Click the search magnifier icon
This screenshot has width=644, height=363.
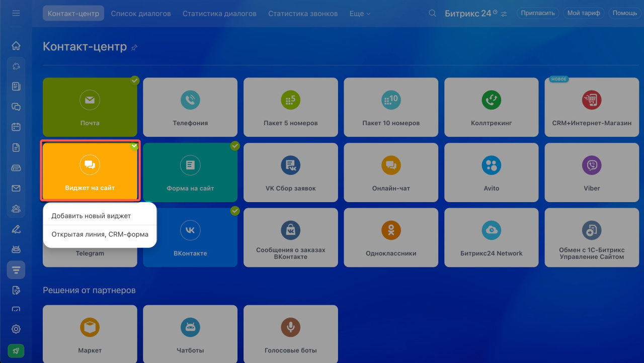coord(432,14)
